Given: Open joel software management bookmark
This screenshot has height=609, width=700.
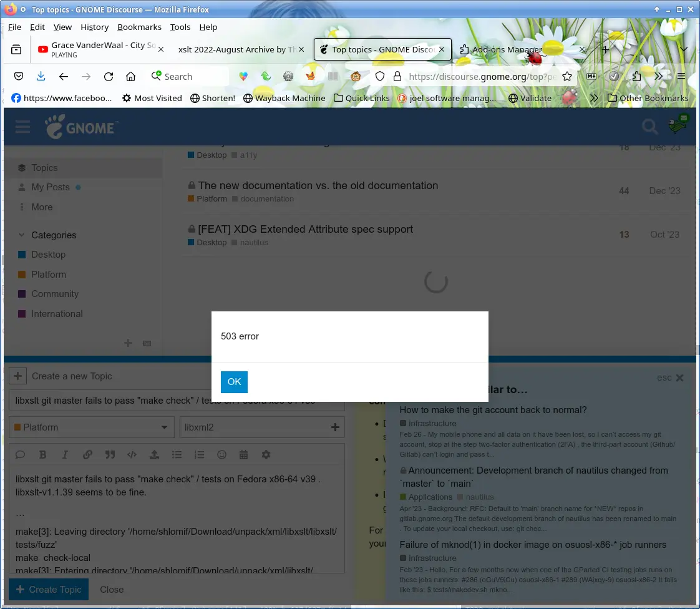Looking at the screenshot, I should [x=447, y=98].
